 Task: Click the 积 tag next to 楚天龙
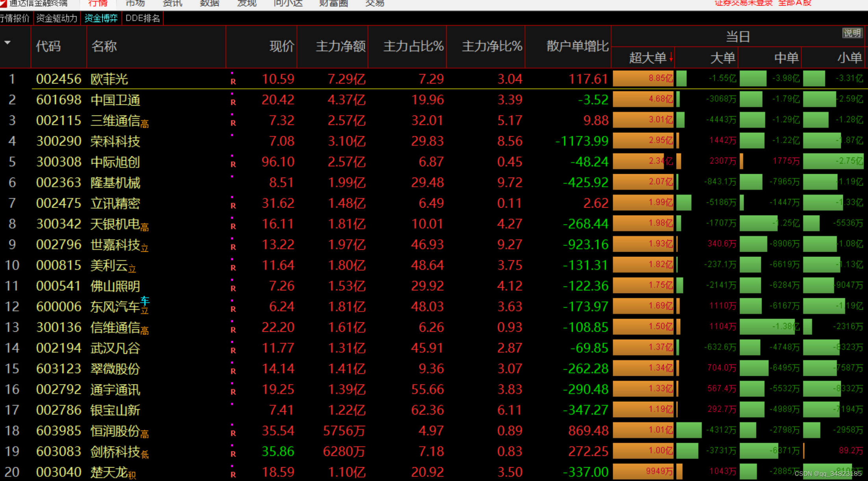click(132, 476)
